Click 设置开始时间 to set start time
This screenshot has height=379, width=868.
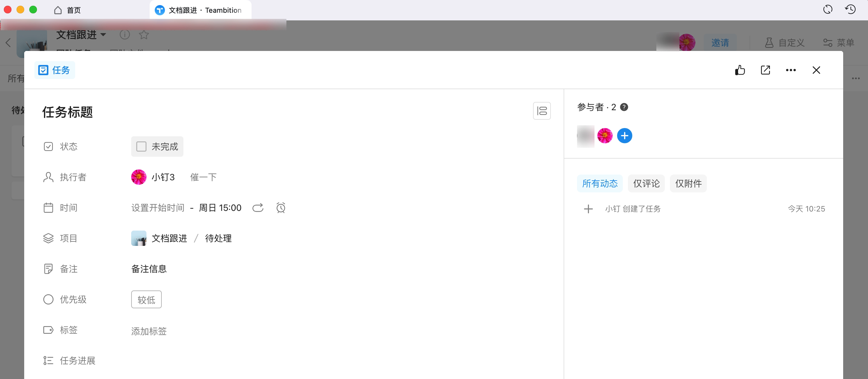(158, 208)
